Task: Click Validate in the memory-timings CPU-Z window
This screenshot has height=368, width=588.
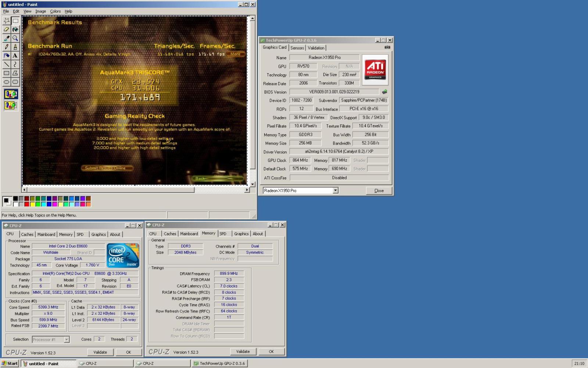Action: (243, 351)
